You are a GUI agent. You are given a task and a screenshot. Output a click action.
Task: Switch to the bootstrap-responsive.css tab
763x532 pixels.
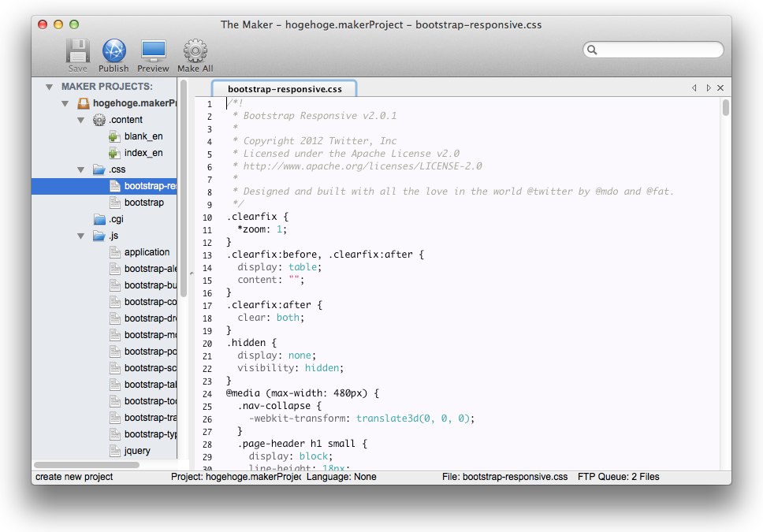tap(287, 88)
